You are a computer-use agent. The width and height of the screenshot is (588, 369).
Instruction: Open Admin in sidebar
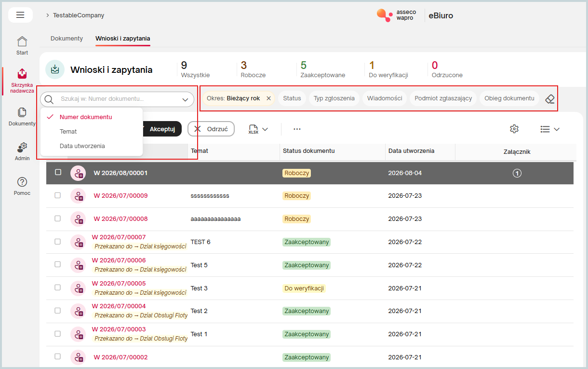pos(22,151)
